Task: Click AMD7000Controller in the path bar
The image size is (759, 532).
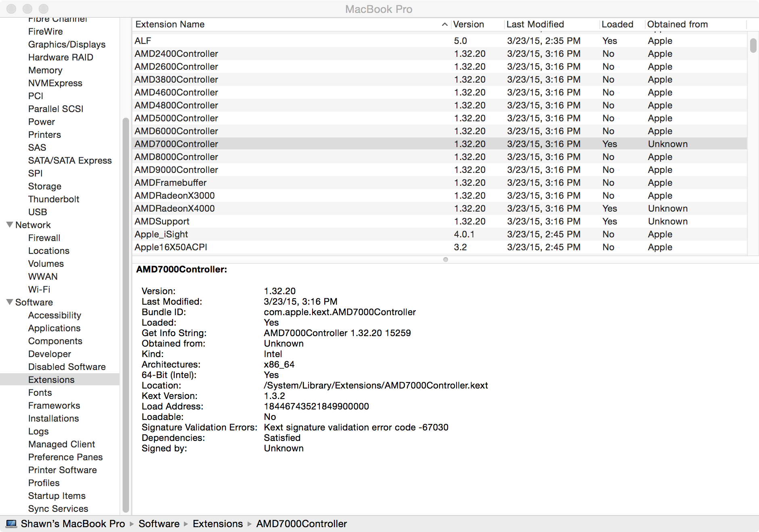Action: [302, 524]
